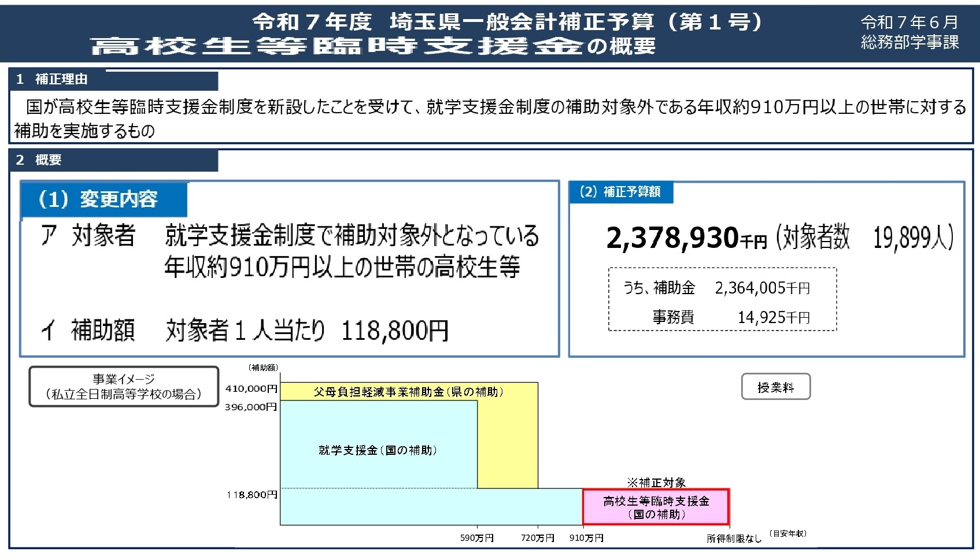Click the text 対象者数 19,899人

click(864, 236)
